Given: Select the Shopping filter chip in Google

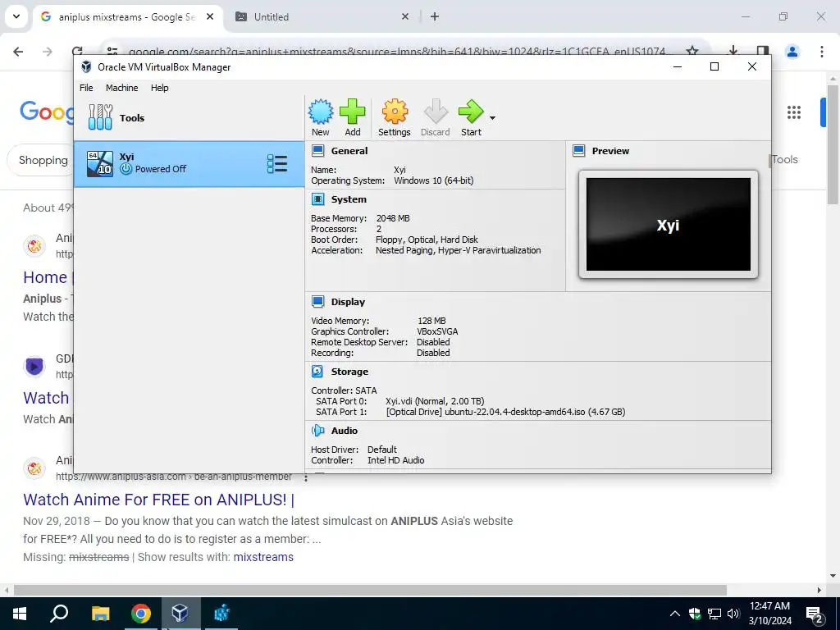Looking at the screenshot, I should [43, 160].
